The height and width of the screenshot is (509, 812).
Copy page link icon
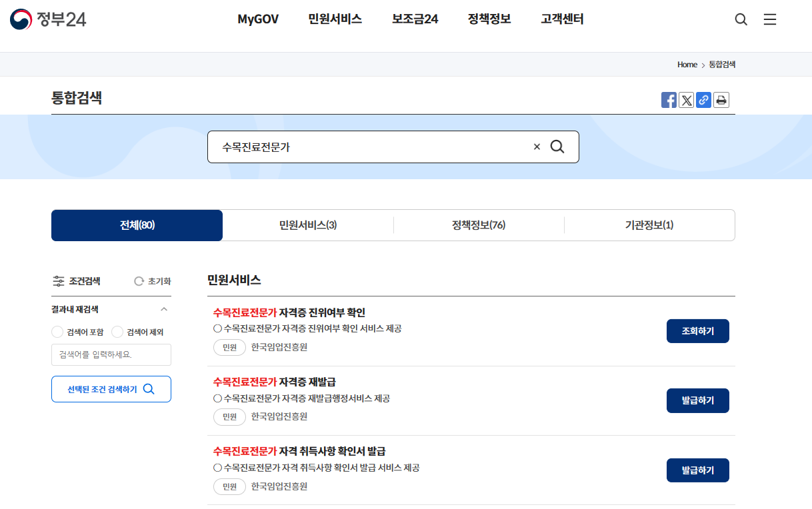point(703,100)
